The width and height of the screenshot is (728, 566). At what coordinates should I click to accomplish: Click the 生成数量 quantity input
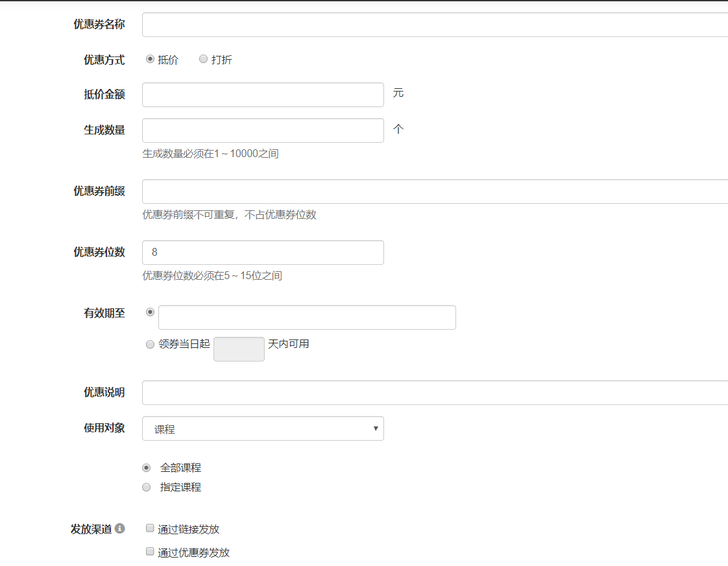pyautogui.click(x=263, y=130)
